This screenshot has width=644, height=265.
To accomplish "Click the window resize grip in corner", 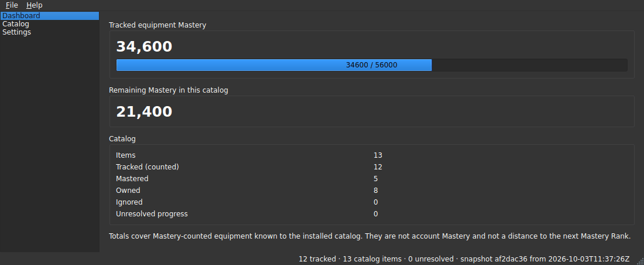I will pos(640,261).
